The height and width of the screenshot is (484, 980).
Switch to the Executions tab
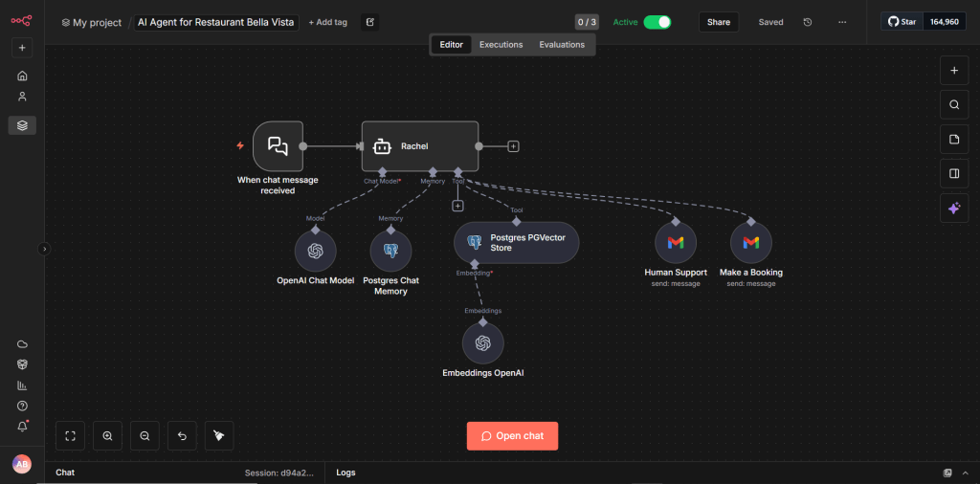501,45
